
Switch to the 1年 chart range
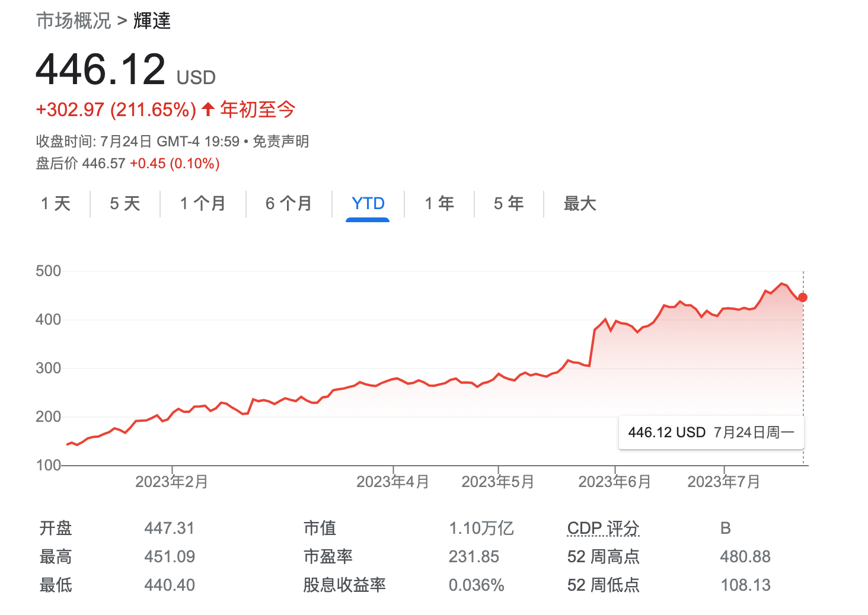click(x=438, y=203)
